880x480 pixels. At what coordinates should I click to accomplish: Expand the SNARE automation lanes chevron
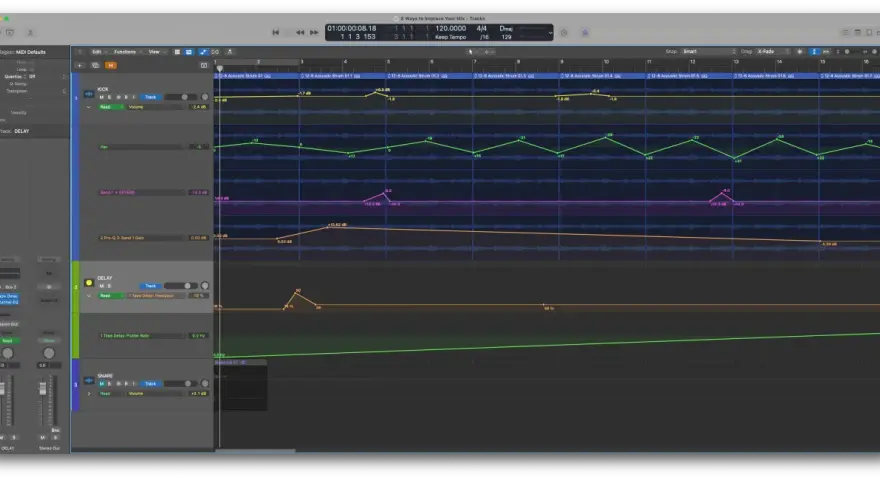coord(89,394)
